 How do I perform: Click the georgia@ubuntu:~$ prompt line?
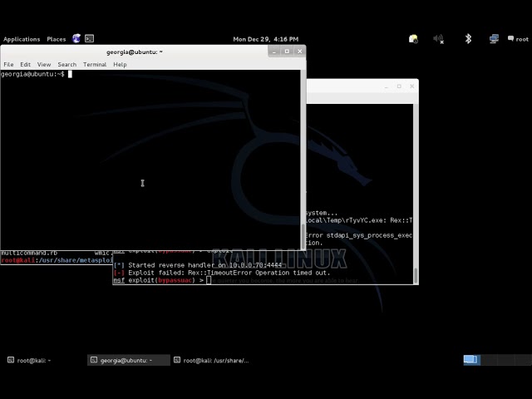37,74
